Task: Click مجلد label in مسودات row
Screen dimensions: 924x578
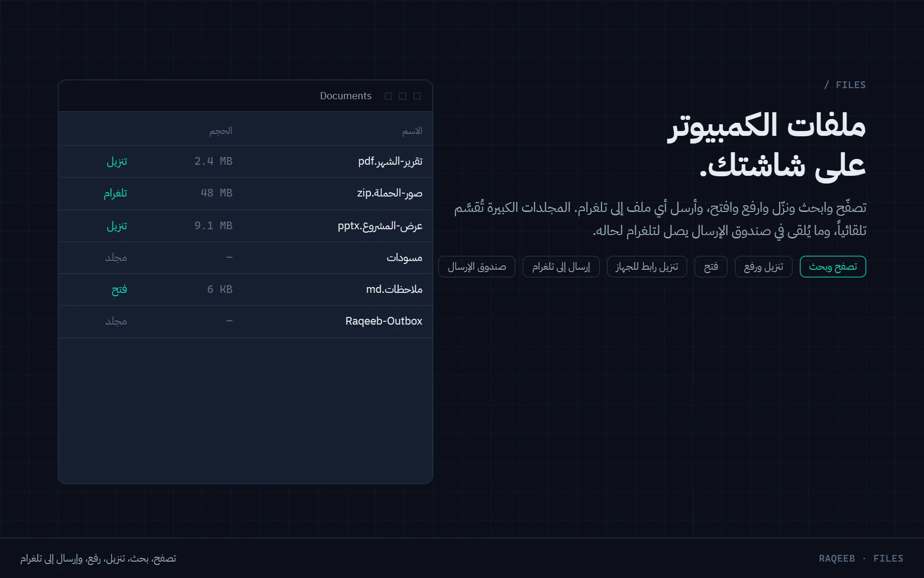Action: point(116,258)
